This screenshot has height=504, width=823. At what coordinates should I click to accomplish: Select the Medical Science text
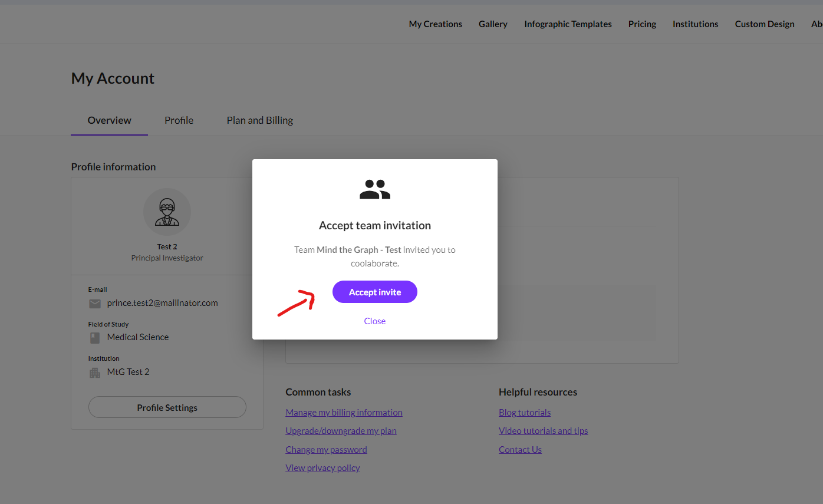(x=138, y=337)
